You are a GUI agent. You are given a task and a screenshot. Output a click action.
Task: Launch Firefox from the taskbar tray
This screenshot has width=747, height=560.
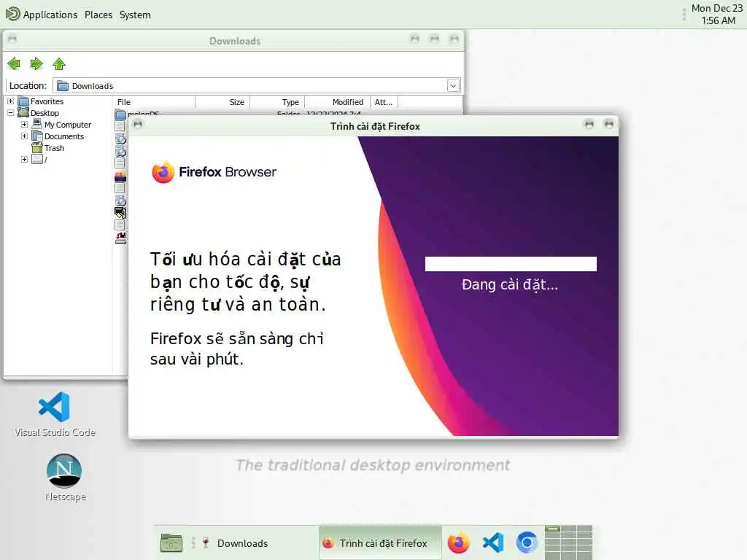pos(459,542)
